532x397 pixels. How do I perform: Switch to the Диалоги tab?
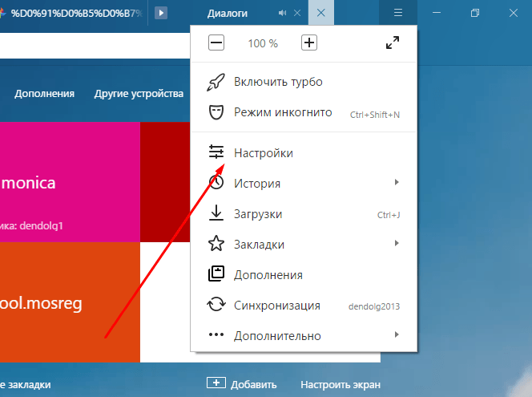pyautogui.click(x=228, y=14)
